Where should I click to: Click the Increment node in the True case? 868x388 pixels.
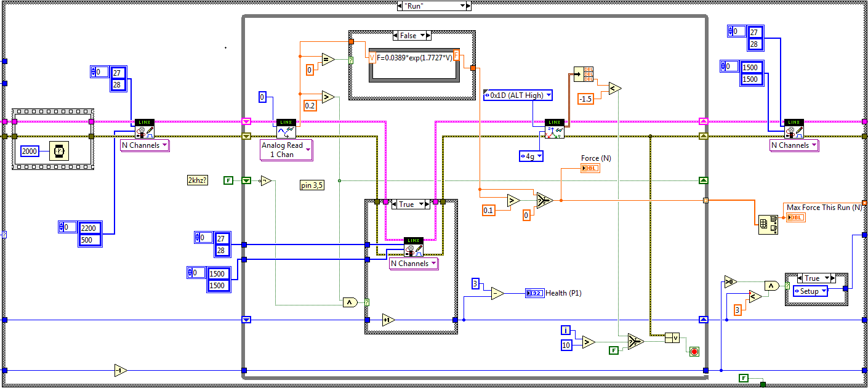388,320
